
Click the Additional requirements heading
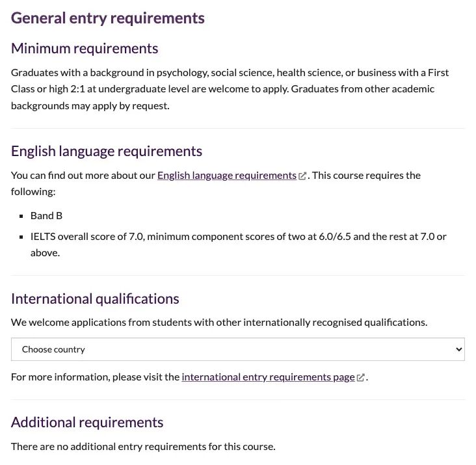click(x=87, y=423)
